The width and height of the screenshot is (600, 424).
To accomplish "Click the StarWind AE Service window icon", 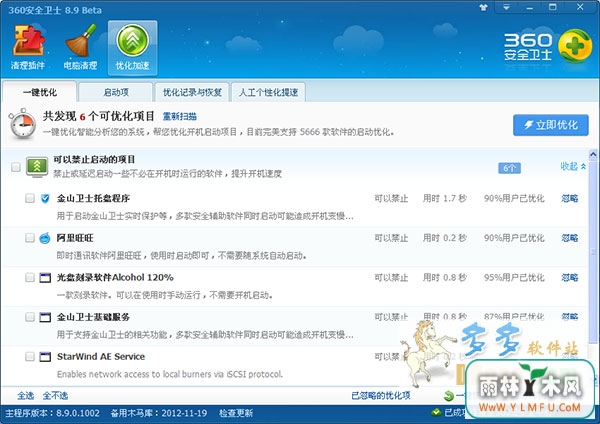I will pyautogui.click(x=45, y=357).
